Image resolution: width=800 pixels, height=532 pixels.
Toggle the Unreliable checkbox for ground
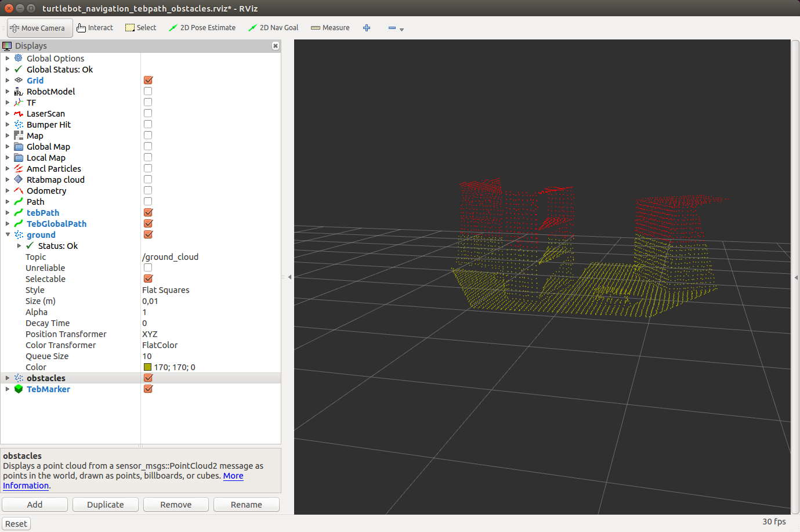tap(148, 267)
